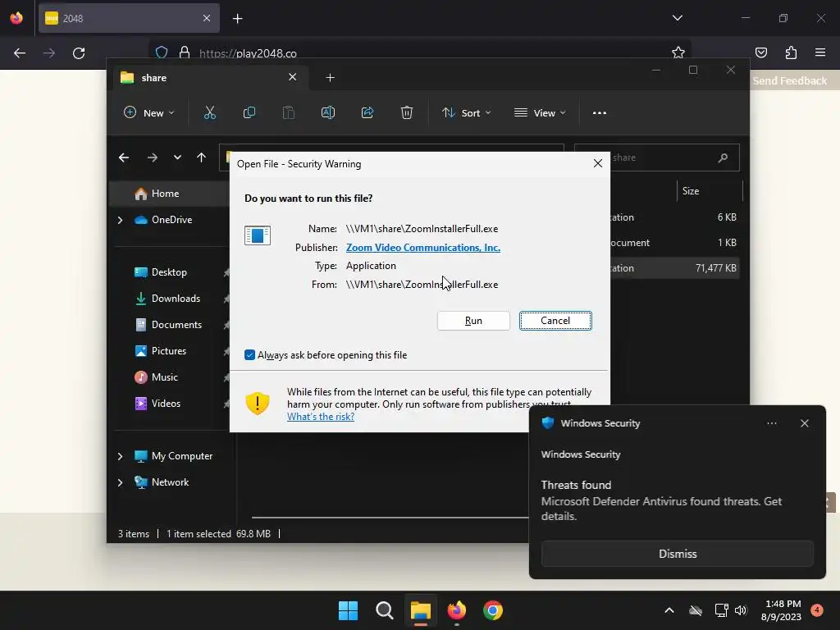Click the Rename icon in File Explorer toolbar
This screenshot has height=630, width=840.
coord(328,112)
